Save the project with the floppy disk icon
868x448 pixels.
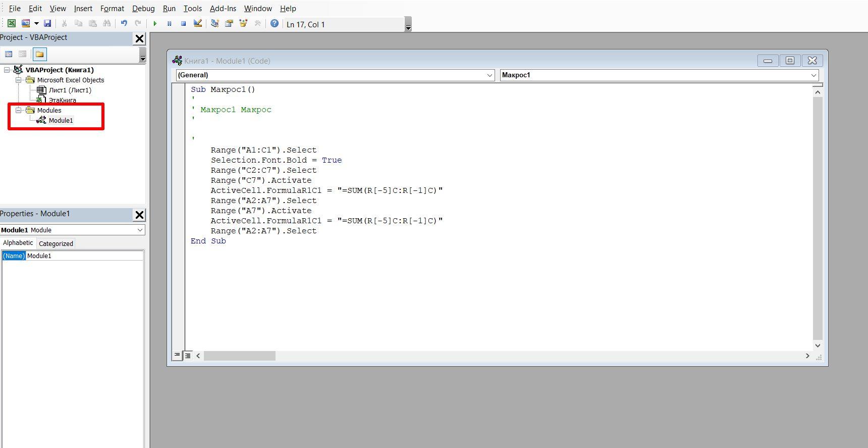pyautogui.click(x=47, y=23)
